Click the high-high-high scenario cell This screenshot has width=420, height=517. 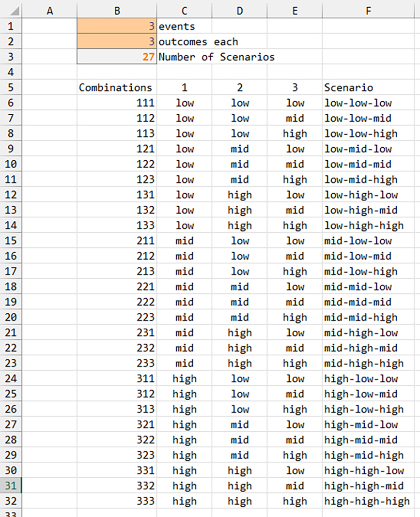(x=368, y=501)
